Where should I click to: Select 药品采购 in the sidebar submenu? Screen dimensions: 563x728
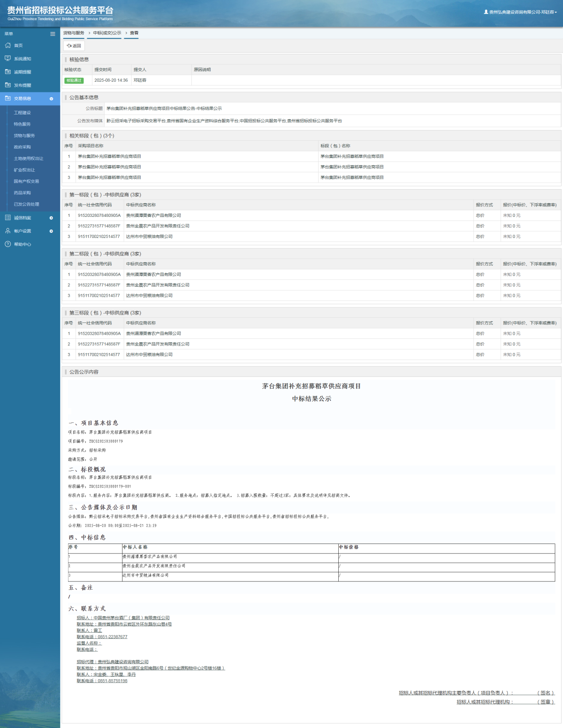coord(22,193)
